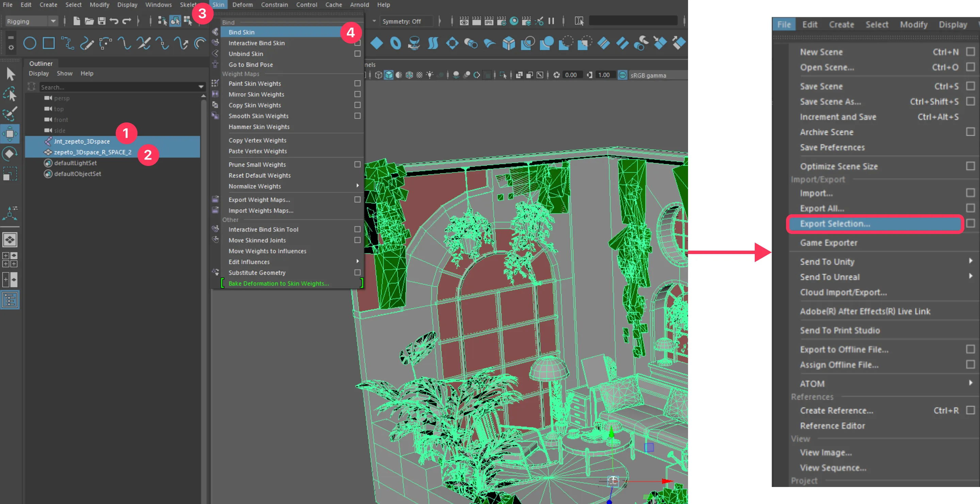Open Unbind Skin option box
Screen dimensions: 980x504
357,54
